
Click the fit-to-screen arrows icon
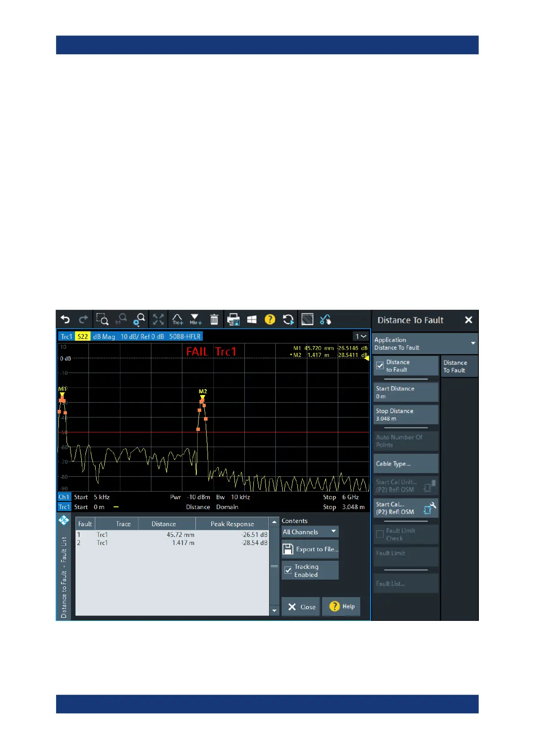click(x=158, y=319)
